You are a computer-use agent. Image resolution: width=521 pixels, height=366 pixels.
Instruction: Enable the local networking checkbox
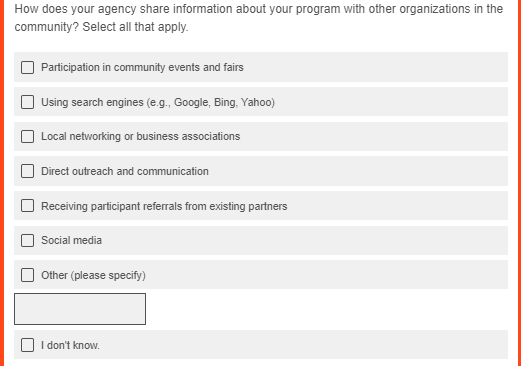27,136
